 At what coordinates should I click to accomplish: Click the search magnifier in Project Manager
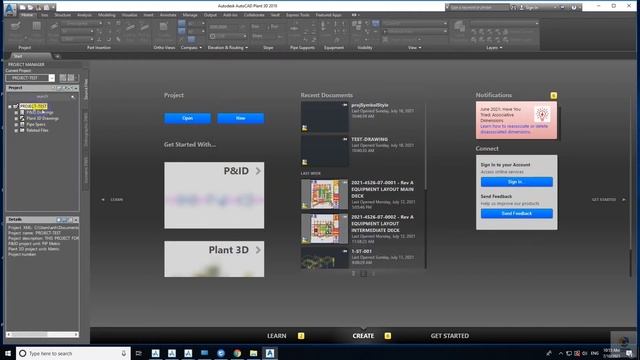point(73,97)
